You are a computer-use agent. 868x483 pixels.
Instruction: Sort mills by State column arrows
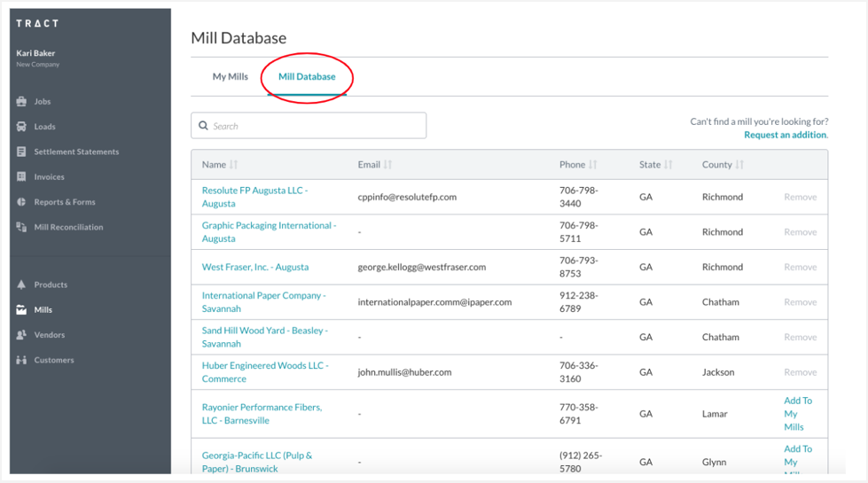[x=669, y=165]
